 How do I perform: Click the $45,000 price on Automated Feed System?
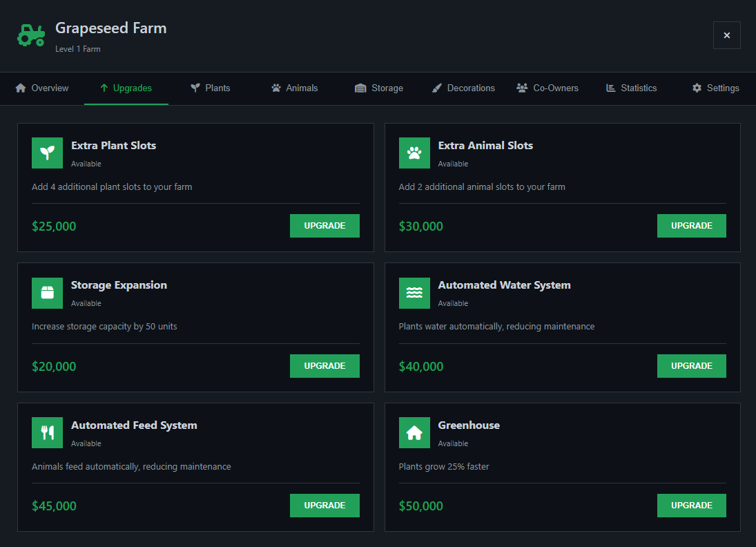[x=54, y=505]
